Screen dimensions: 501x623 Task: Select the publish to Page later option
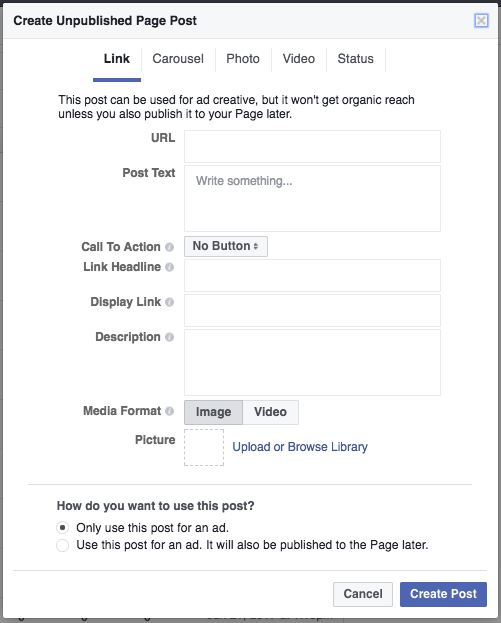[62, 545]
